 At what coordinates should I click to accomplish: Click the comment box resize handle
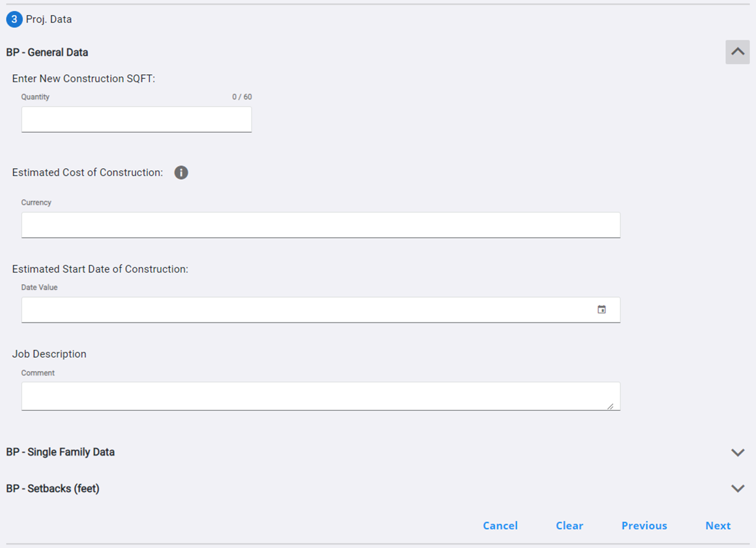pyautogui.click(x=610, y=406)
